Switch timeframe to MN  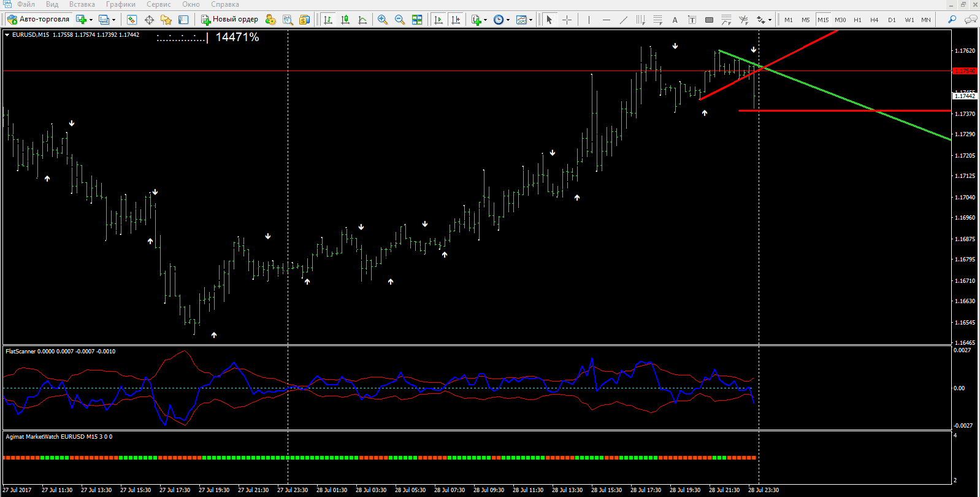(x=926, y=20)
